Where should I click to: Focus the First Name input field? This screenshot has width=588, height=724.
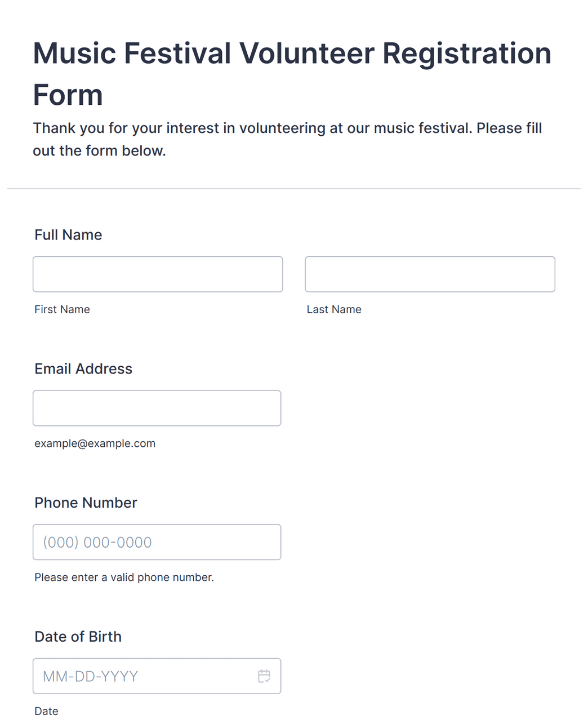(158, 274)
